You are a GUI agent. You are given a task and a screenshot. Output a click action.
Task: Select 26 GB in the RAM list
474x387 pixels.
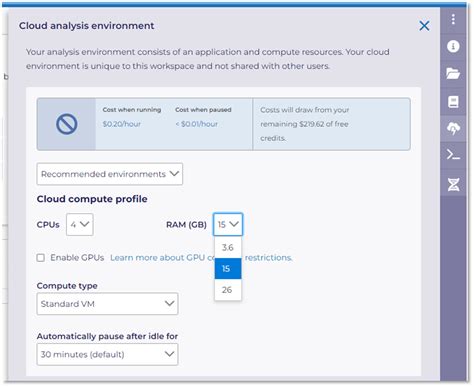[x=228, y=290]
